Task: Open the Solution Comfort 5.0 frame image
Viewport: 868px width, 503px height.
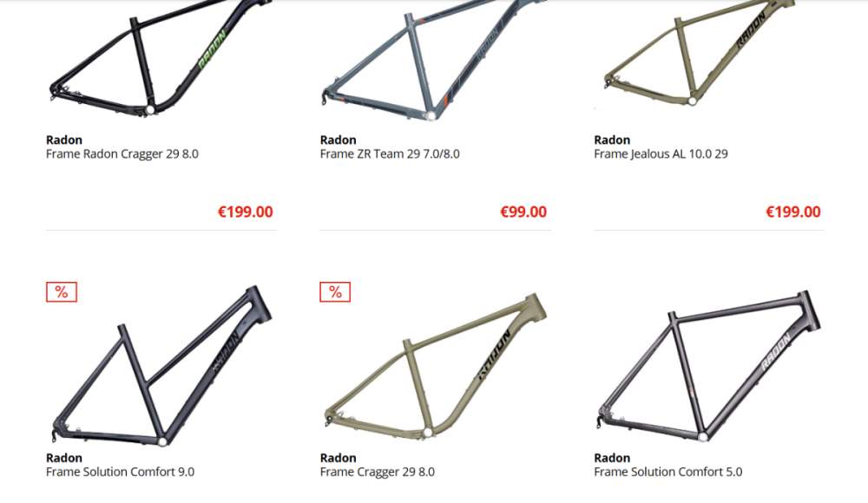Action: [x=709, y=366]
